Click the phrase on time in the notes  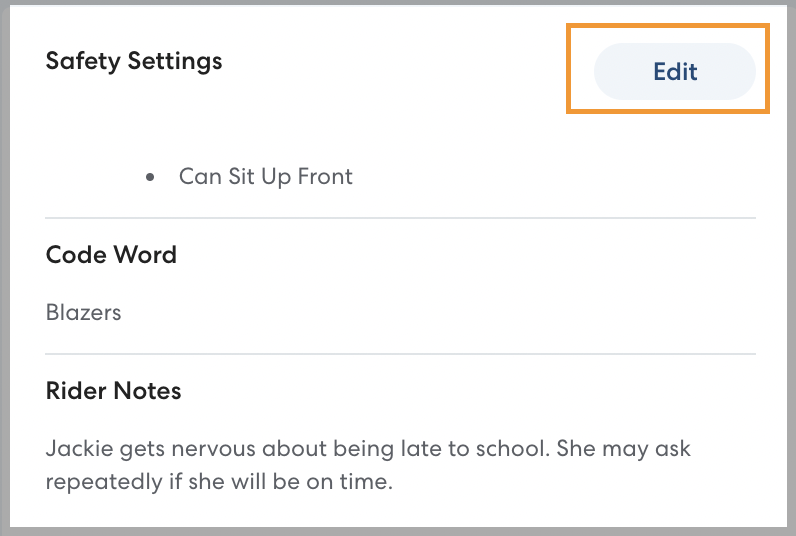click(359, 481)
